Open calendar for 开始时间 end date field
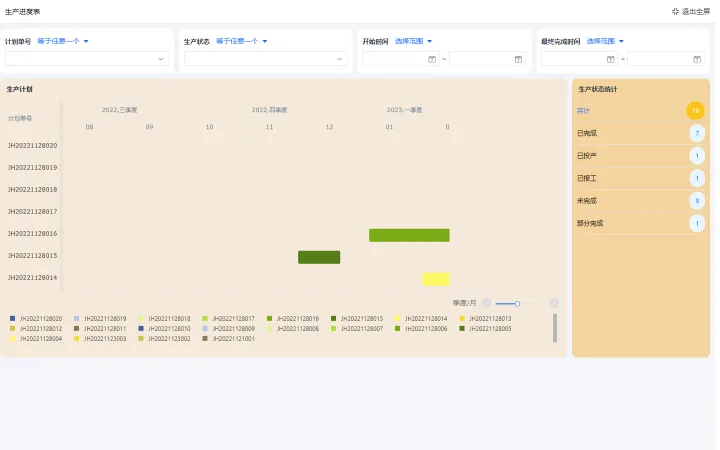The width and height of the screenshot is (720, 450). [518, 59]
